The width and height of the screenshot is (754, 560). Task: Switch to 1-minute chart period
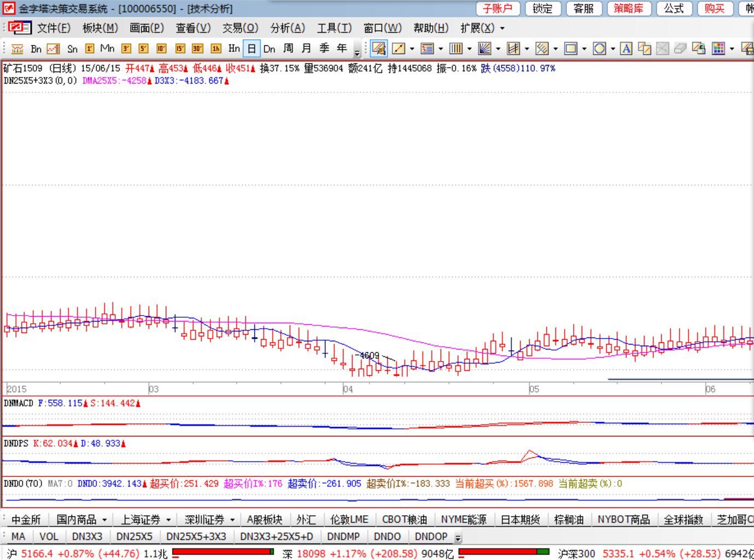(x=90, y=49)
